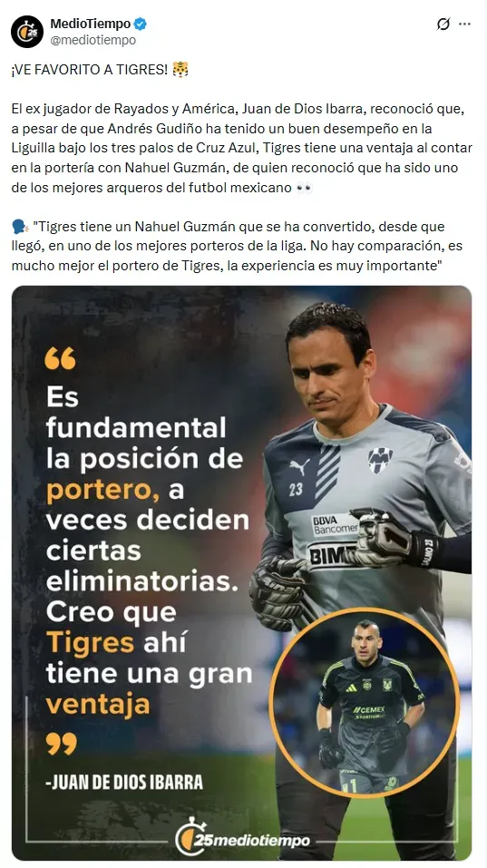Click the blue verified badge
The width and height of the screenshot is (487, 868).
click(141, 24)
